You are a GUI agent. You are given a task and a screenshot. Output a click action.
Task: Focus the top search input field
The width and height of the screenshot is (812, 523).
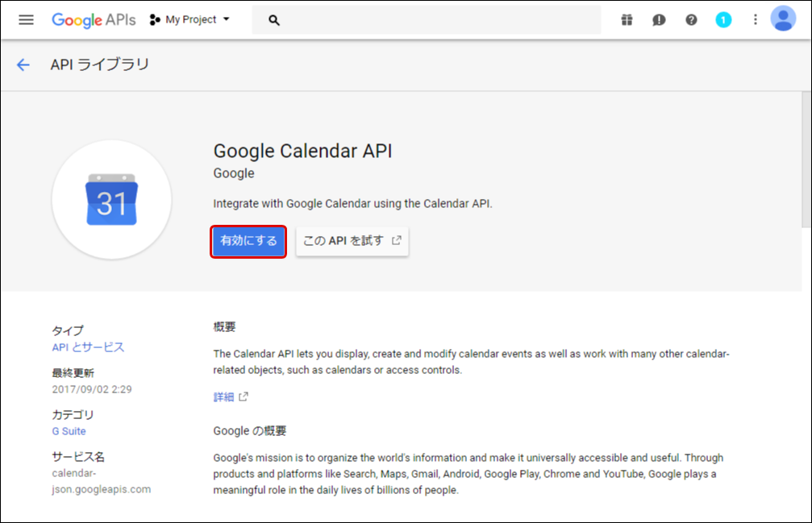coord(427,20)
